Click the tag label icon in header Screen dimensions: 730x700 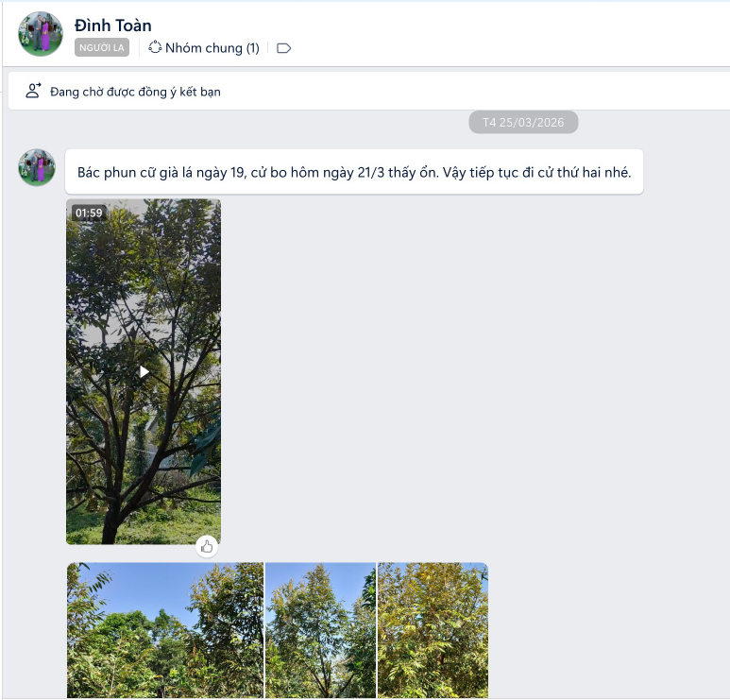(x=283, y=48)
